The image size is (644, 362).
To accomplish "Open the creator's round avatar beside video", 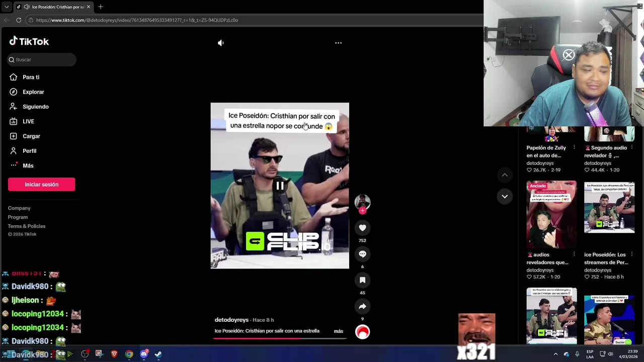I will coord(362,202).
